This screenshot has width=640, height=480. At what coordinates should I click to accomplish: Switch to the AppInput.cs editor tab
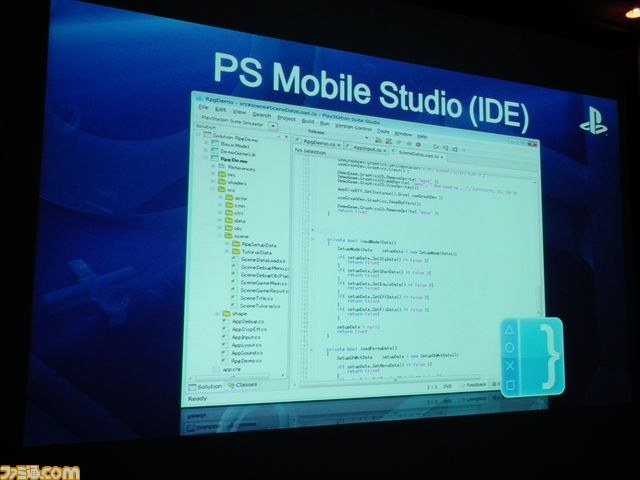pos(369,149)
